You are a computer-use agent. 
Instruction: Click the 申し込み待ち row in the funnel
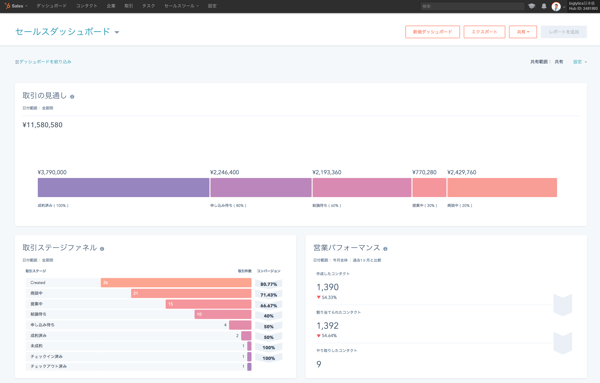click(139, 325)
